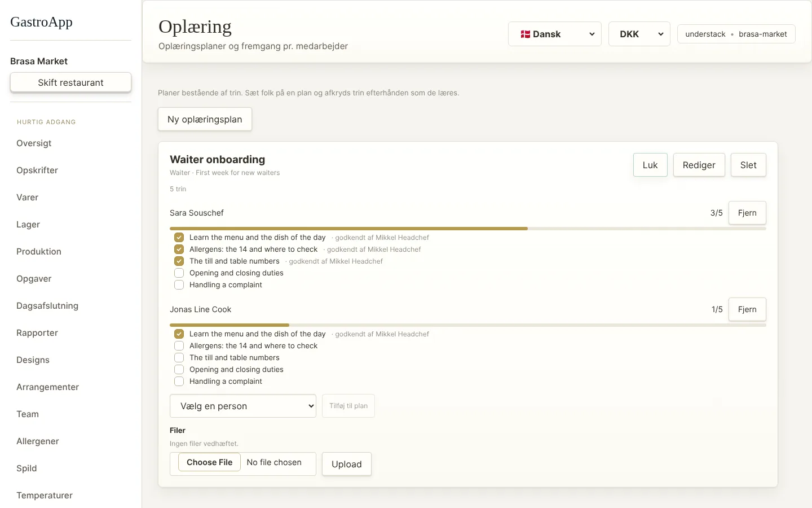Create a new plan with 'Ny oplæringsplan'
The height and width of the screenshot is (508, 812).
pyautogui.click(x=205, y=119)
